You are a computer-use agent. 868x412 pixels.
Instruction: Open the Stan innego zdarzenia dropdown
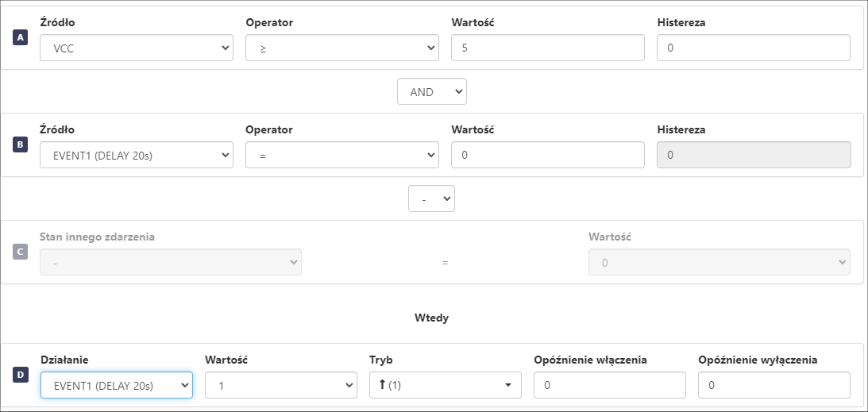point(171,262)
